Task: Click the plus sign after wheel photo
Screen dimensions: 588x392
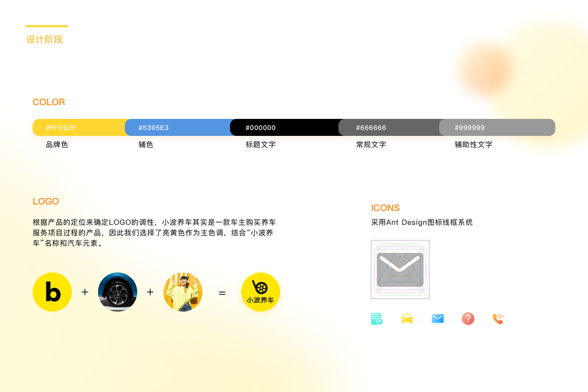Action: (x=150, y=292)
